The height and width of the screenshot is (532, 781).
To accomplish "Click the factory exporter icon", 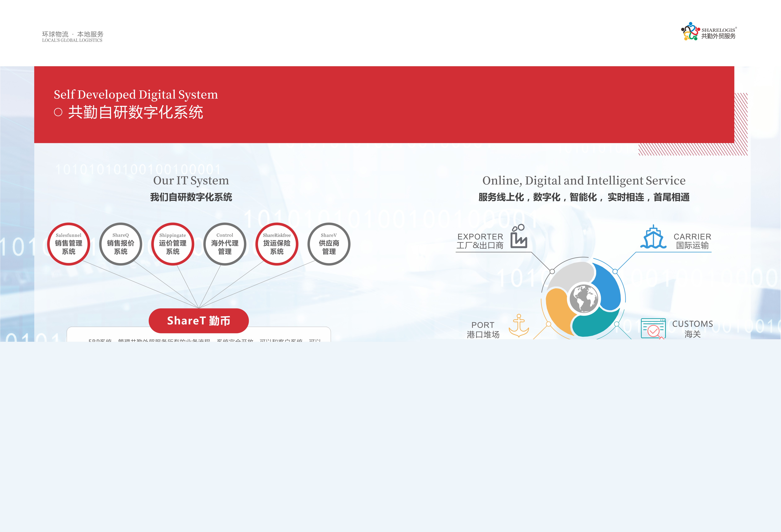I will coord(519,236).
